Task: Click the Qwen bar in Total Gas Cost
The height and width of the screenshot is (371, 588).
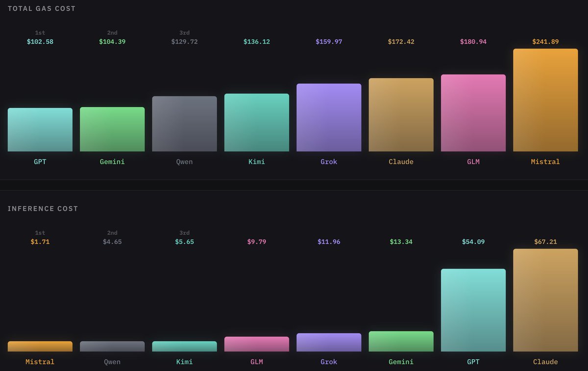Action: 184,124
